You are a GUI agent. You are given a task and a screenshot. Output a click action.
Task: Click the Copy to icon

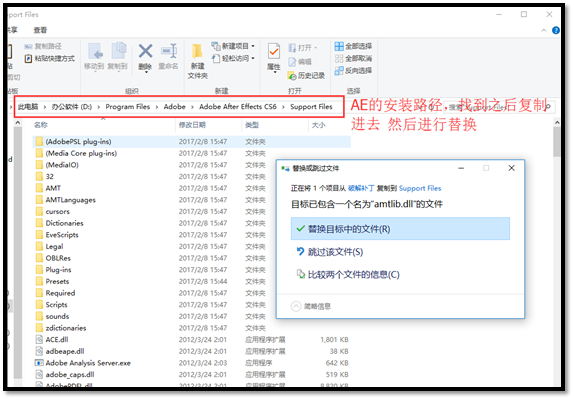(x=118, y=51)
